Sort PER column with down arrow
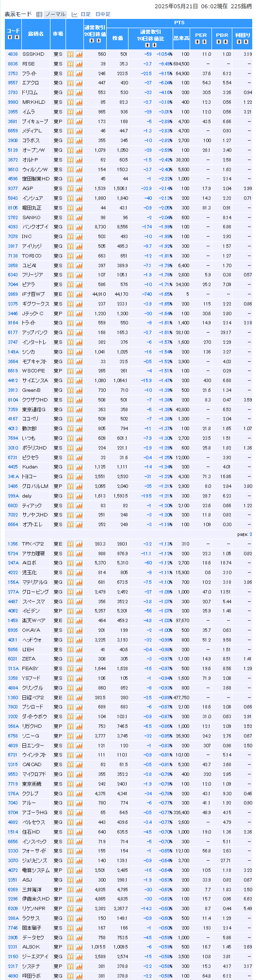This screenshot has width=260, height=980. click(204, 41)
